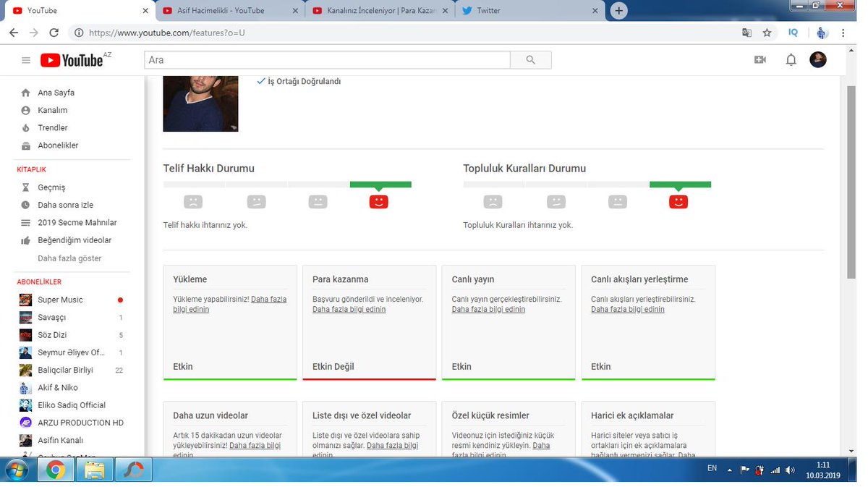868x487 pixels.
Task: Open the notifications bell
Action: [791, 60]
